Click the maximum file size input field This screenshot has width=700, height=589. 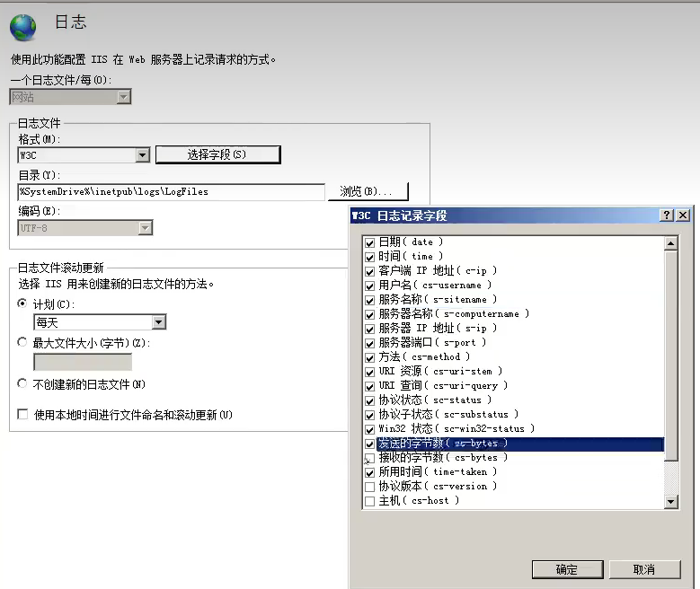click(x=83, y=362)
